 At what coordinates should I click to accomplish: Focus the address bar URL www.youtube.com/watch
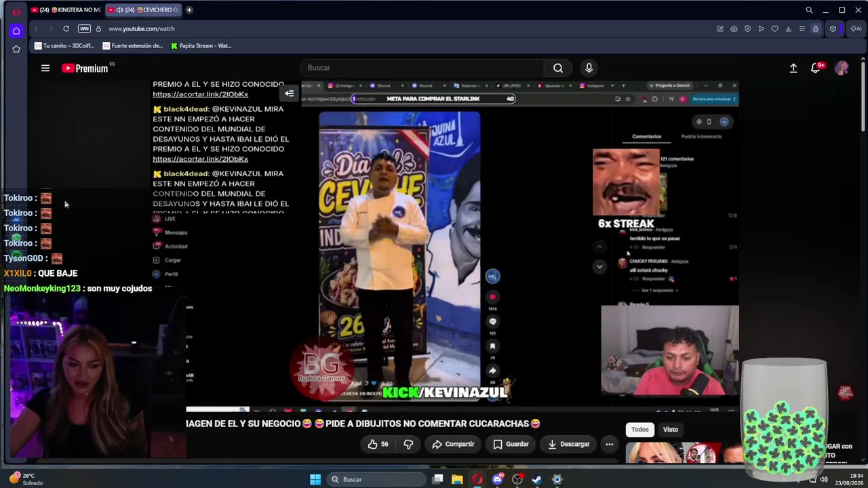point(142,28)
